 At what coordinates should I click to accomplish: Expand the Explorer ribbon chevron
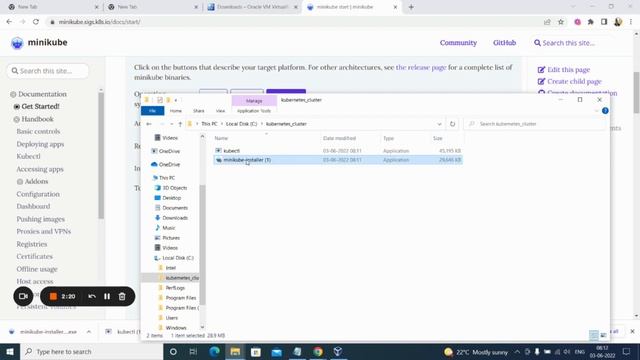(596, 111)
